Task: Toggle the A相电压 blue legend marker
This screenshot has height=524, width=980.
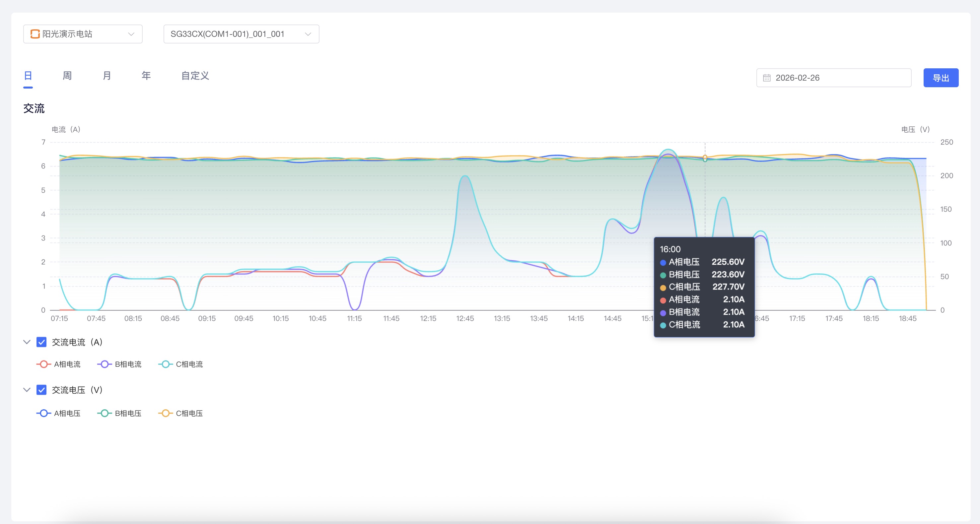Action: click(x=44, y=413)
